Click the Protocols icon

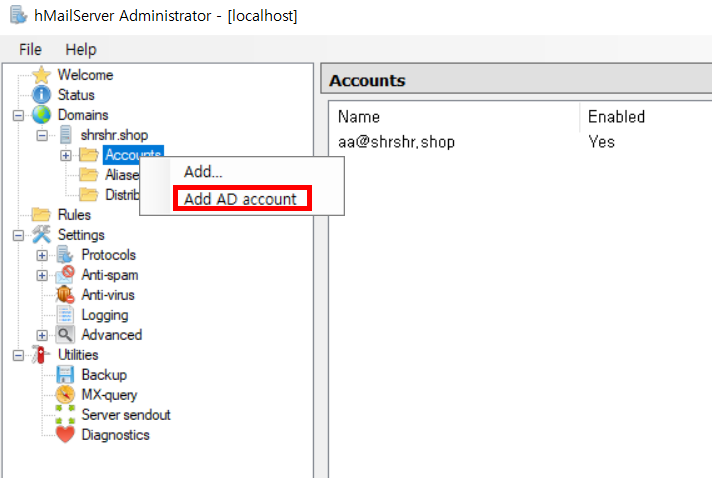coord(65,255)
